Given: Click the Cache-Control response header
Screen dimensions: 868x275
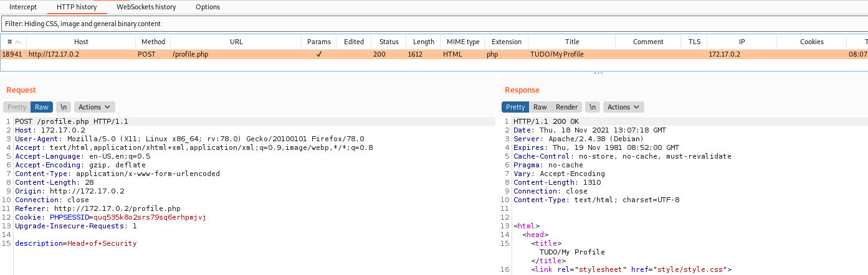Looking at the screenshot, I should click(x=622, y=156).
